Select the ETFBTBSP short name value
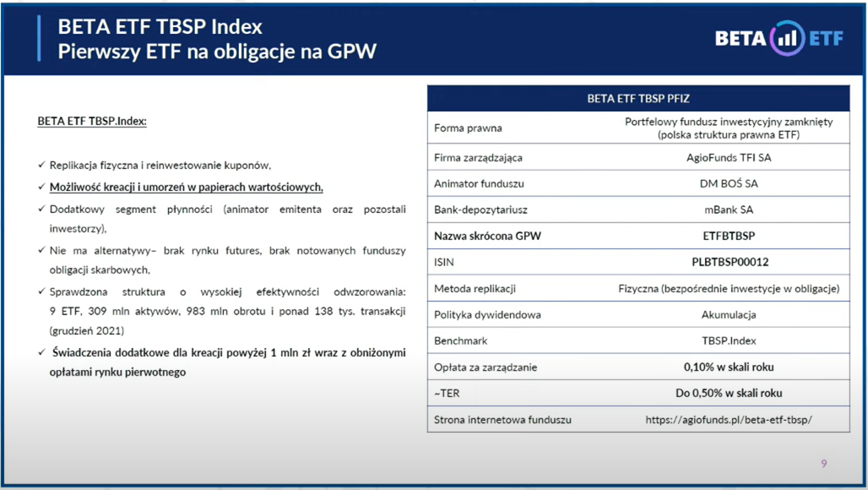This screenshot has height=490, width=868. click(729, 237)
